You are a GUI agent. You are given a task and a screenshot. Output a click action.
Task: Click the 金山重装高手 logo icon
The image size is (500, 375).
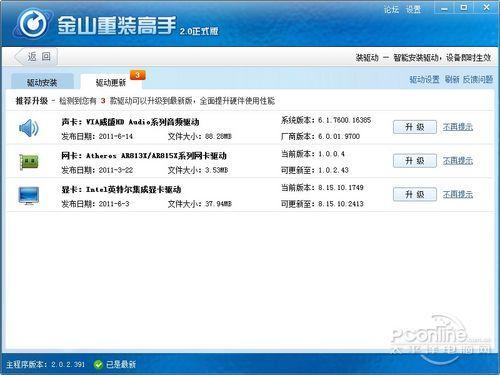coord(32,23)
